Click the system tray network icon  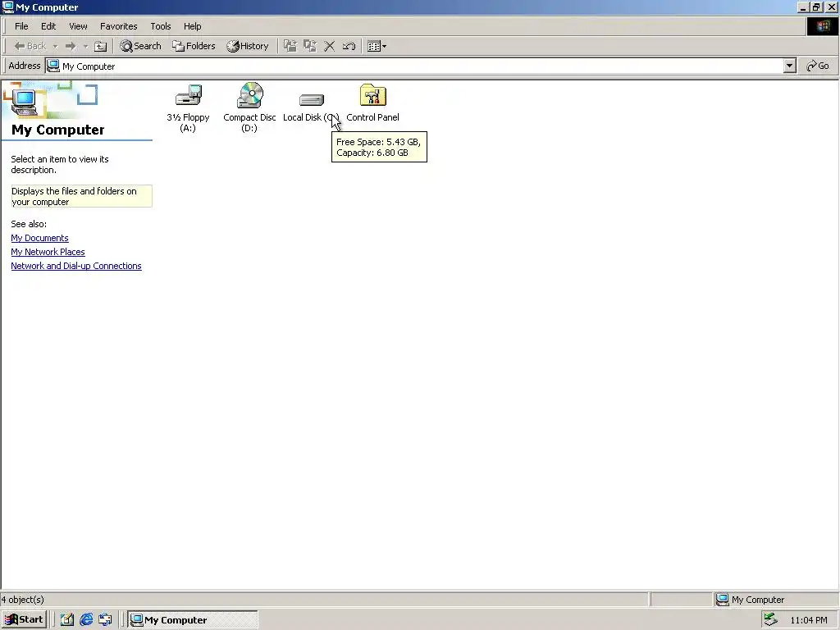point(770,619)
